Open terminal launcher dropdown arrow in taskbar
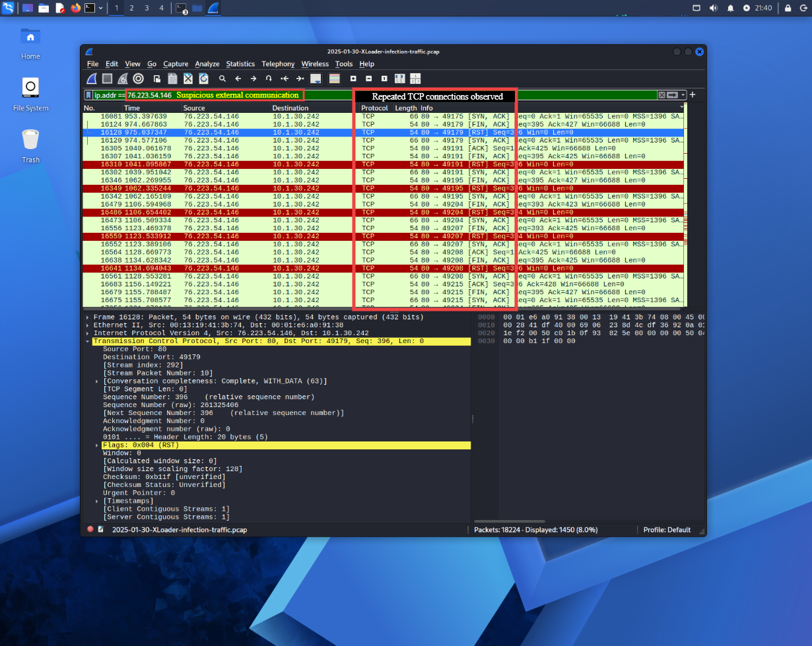 [x=100, y=8]
